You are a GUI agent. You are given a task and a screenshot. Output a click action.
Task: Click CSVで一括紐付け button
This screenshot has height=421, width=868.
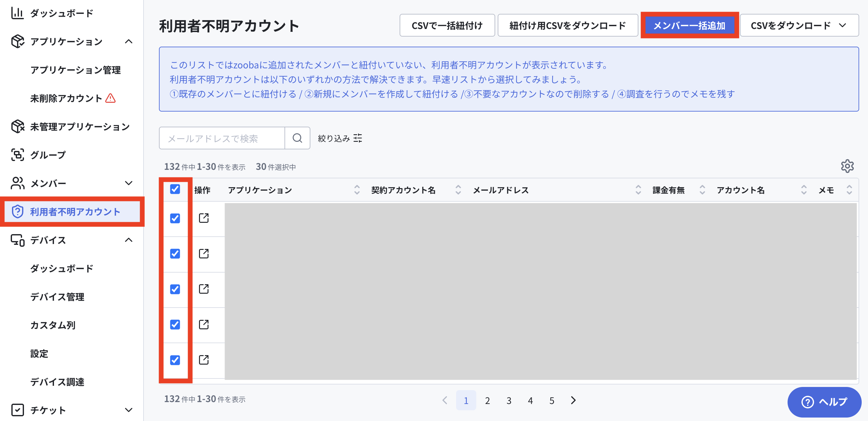(x=447, y=25)
